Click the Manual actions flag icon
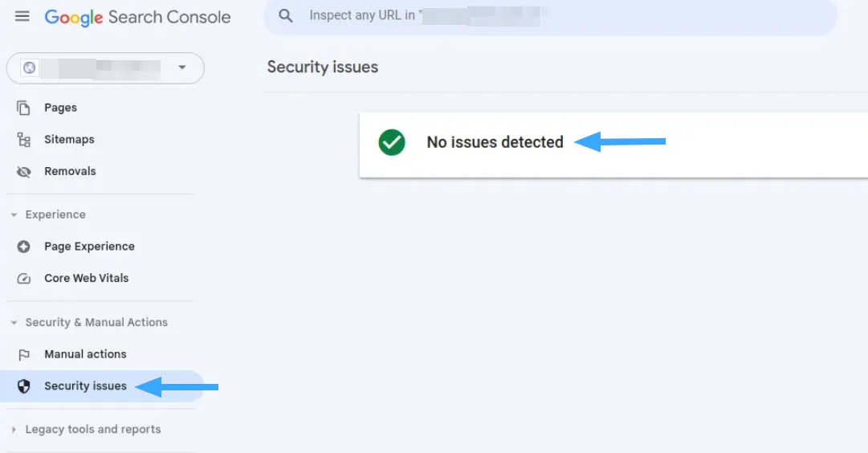Screen dimensions: 868x453 coord(24,354)
